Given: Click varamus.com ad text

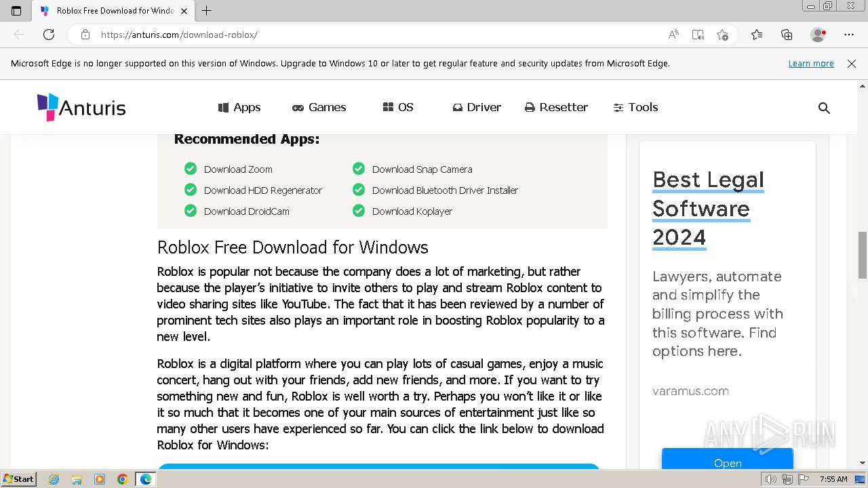Looking at the screenshot, I should coord(690,391).
